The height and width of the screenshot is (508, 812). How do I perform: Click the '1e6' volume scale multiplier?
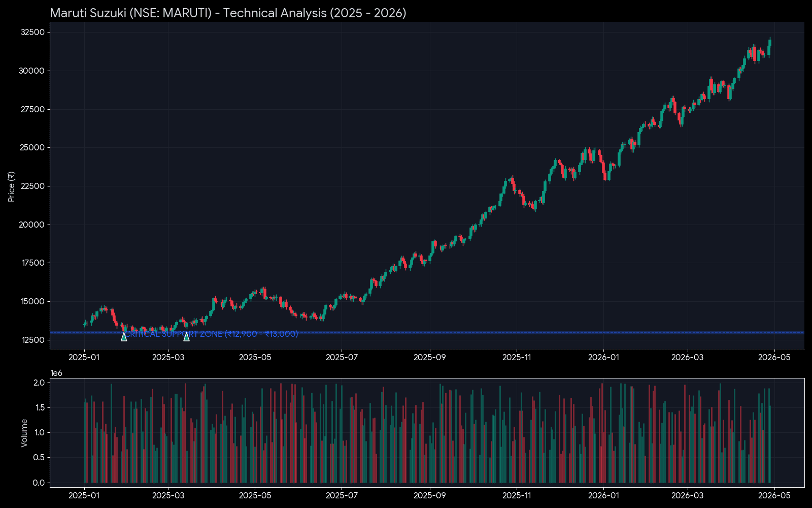(56, 373)
